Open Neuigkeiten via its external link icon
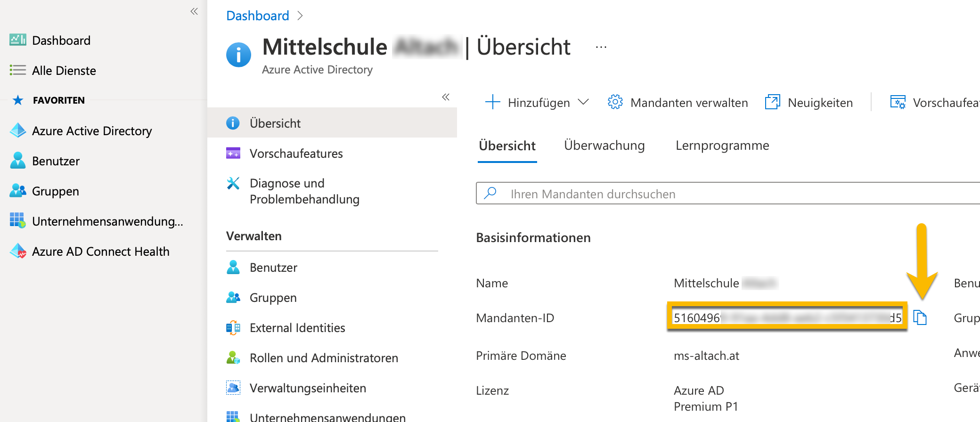Image resolution: width=980 pixels, height=422 pixels. 772,102
